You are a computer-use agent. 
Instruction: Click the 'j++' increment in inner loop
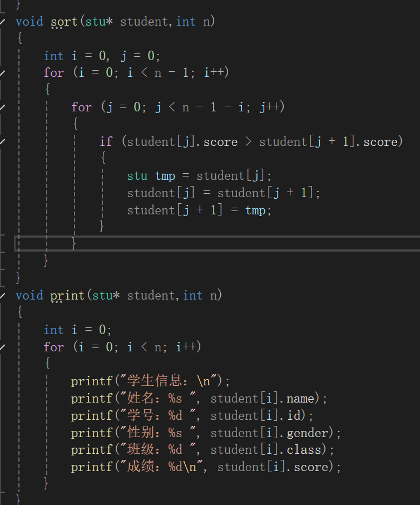click(269, 107)
